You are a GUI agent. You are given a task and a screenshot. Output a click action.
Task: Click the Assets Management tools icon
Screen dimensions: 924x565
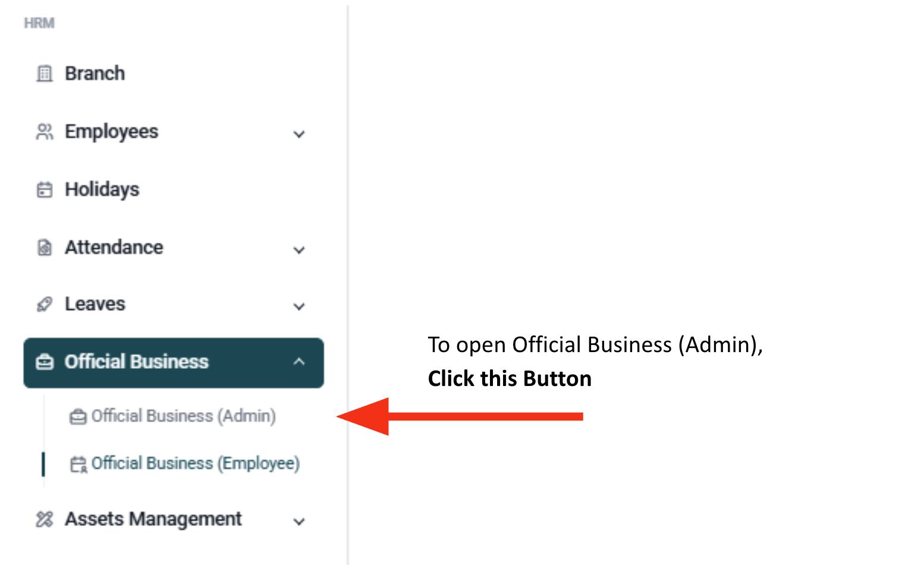click(45, 519)
